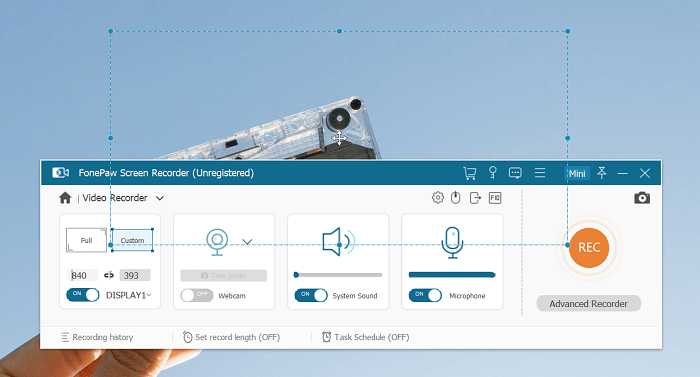Turn off the System Sound toggle

click(311, 295)
